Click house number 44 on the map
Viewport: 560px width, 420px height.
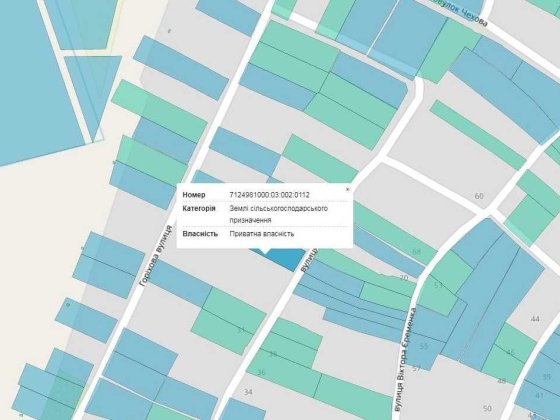click(535, 319)
